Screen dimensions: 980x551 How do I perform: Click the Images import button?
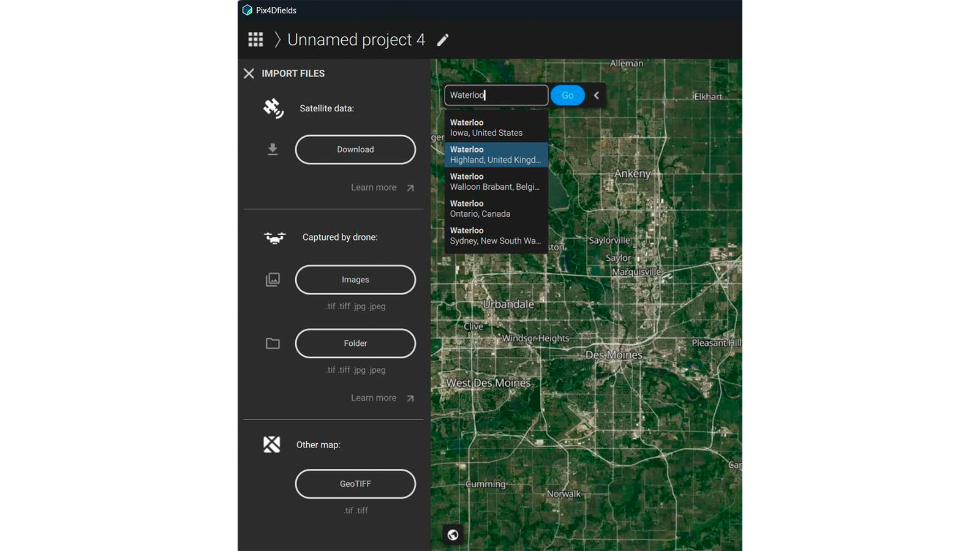355,279
